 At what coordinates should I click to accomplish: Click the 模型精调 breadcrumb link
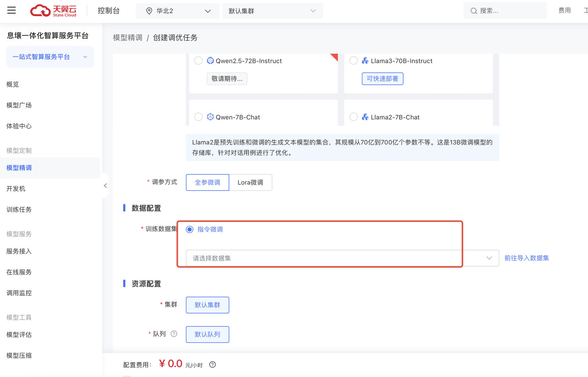tap(128, 38)
